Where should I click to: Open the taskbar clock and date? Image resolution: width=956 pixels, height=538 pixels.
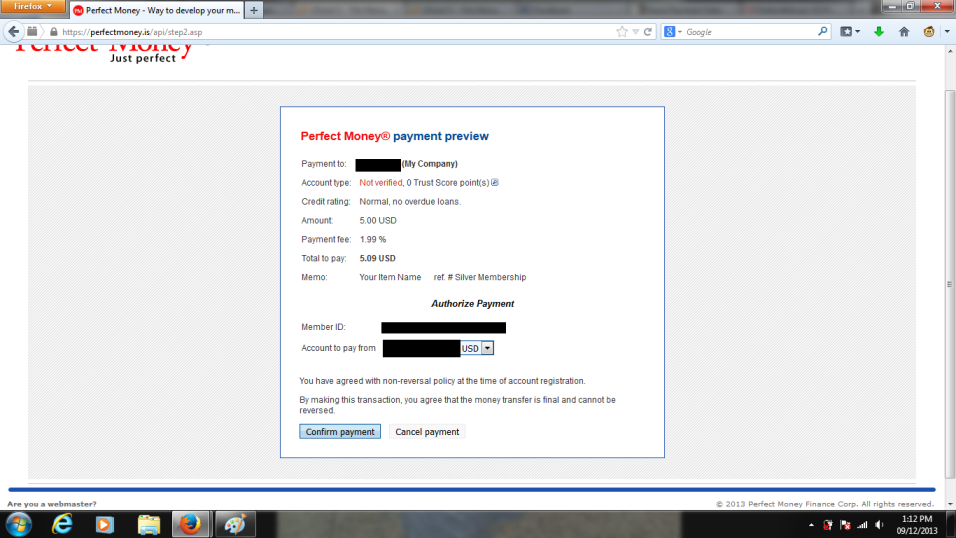916,525
